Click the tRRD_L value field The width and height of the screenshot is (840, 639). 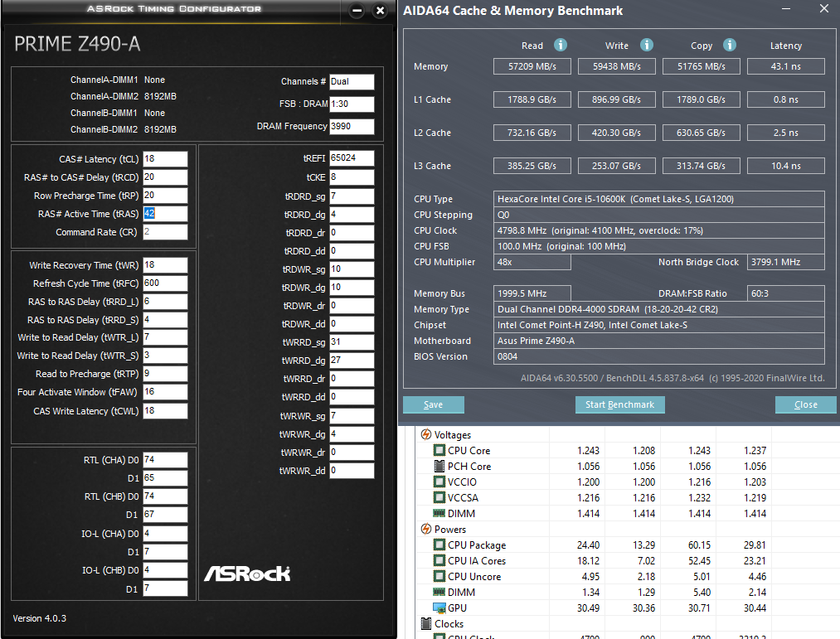click(165, 302)
